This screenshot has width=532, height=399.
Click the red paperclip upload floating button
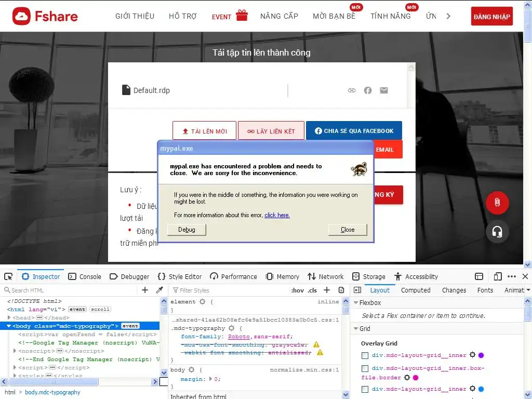497,203
